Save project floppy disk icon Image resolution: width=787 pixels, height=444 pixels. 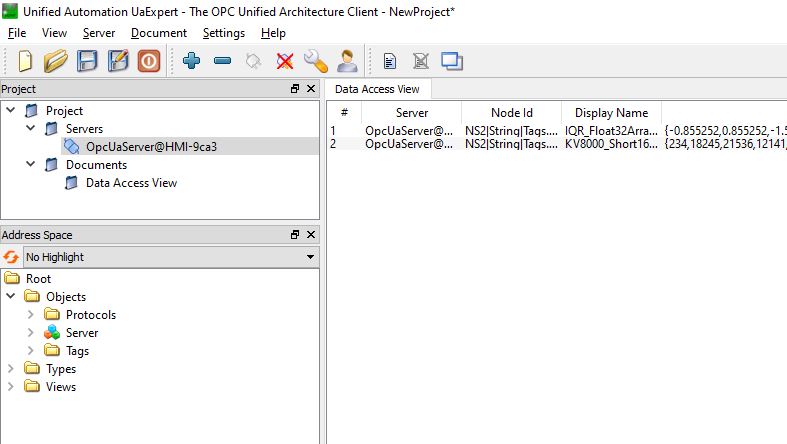click(87, 61)
